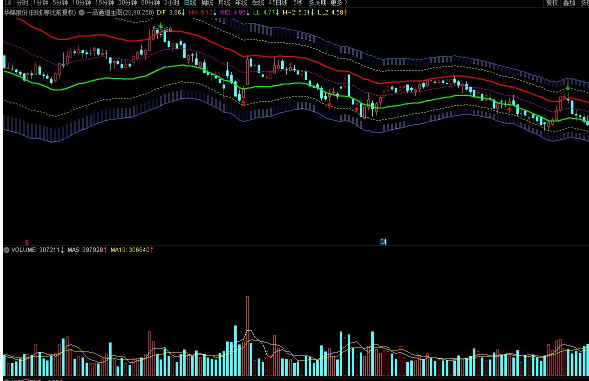Click the tallest red volume bar
Viewport: 589px width, 381px height.
click(248, 336)
